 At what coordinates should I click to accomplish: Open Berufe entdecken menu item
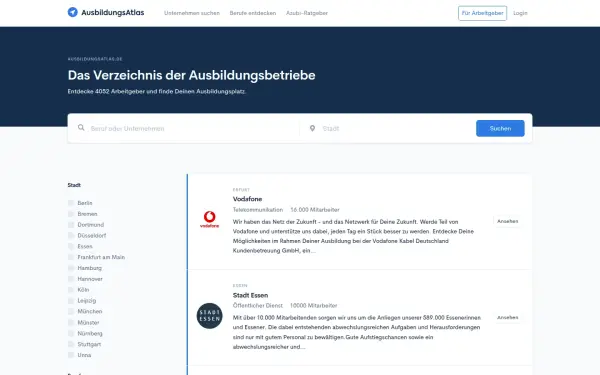pos(253,13)
